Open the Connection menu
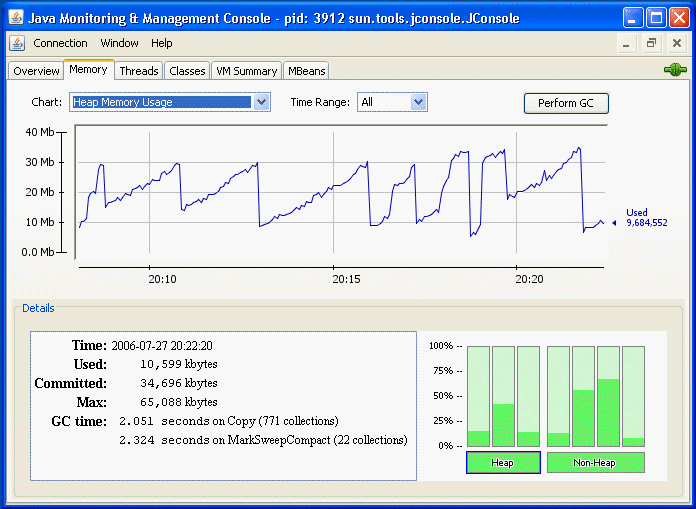Viewport: 696px width, 509px height. point(60,43)
